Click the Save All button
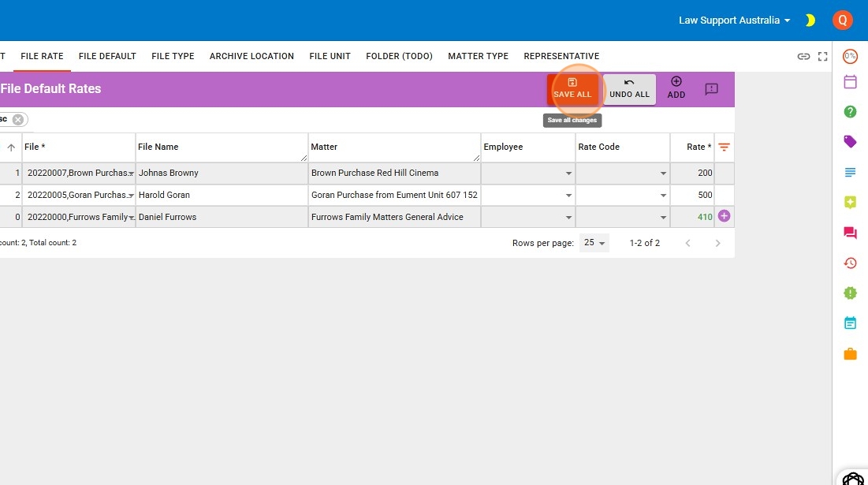 coord(572,88)
